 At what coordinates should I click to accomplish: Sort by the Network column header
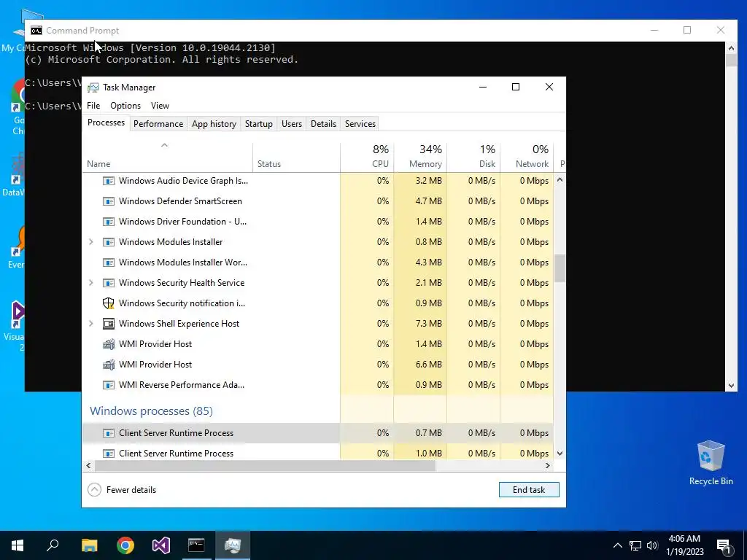tap(527, 157)
